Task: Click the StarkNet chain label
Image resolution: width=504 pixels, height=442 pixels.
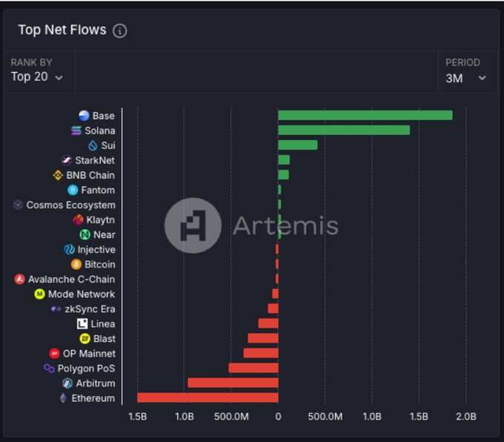Action: coord(95,160)
